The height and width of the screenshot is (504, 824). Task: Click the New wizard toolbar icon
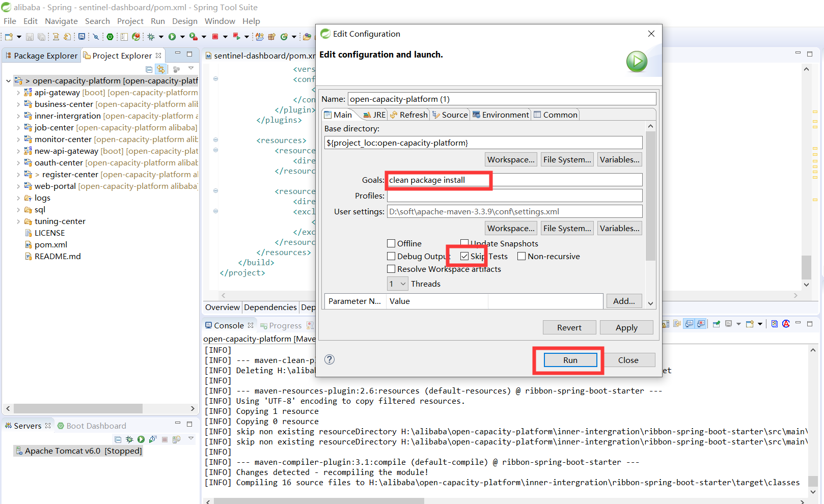(9, 37)
